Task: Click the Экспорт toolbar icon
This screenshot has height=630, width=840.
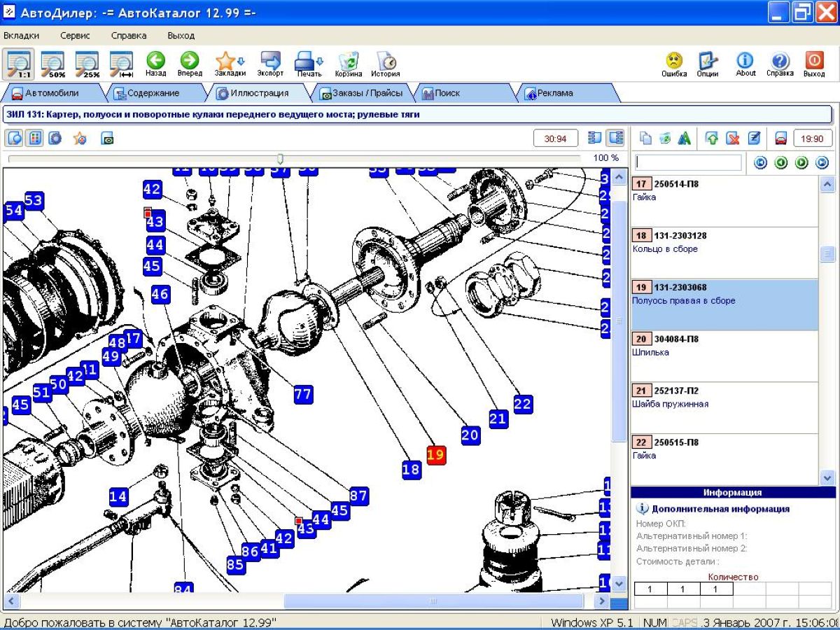Action: click(270, 63)
